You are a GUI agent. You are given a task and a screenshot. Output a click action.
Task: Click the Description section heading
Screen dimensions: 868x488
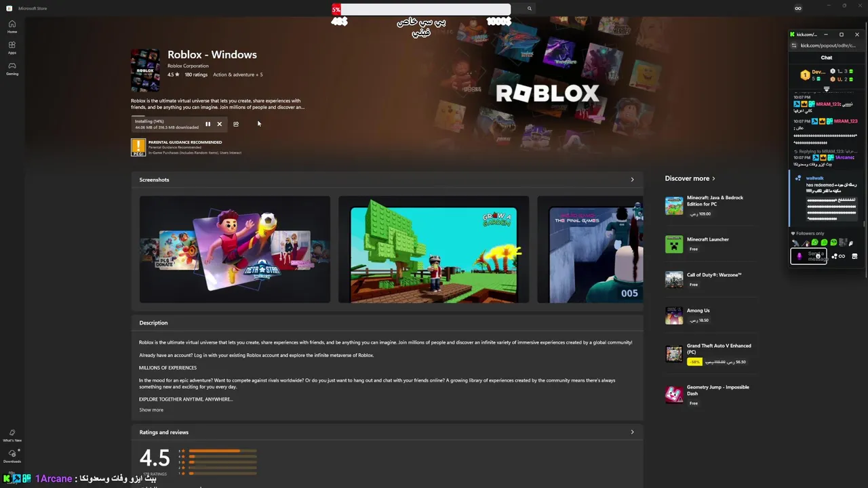[x=153, y=323]
